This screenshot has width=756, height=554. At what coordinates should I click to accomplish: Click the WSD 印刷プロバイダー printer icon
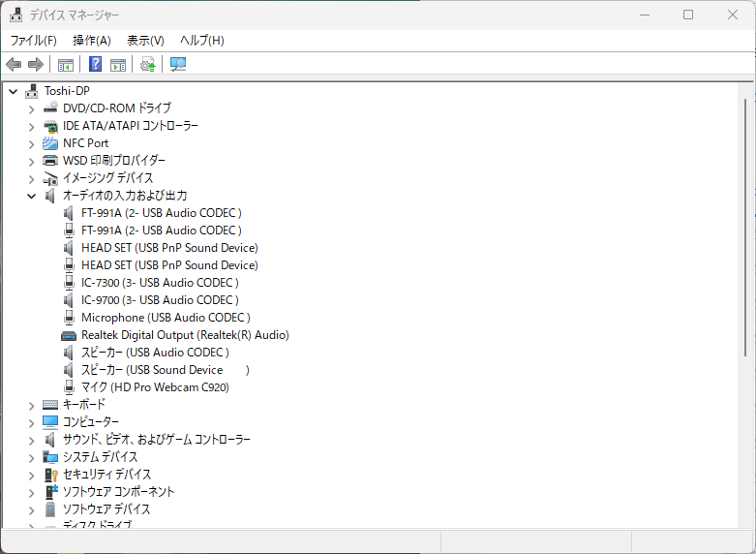50,160
